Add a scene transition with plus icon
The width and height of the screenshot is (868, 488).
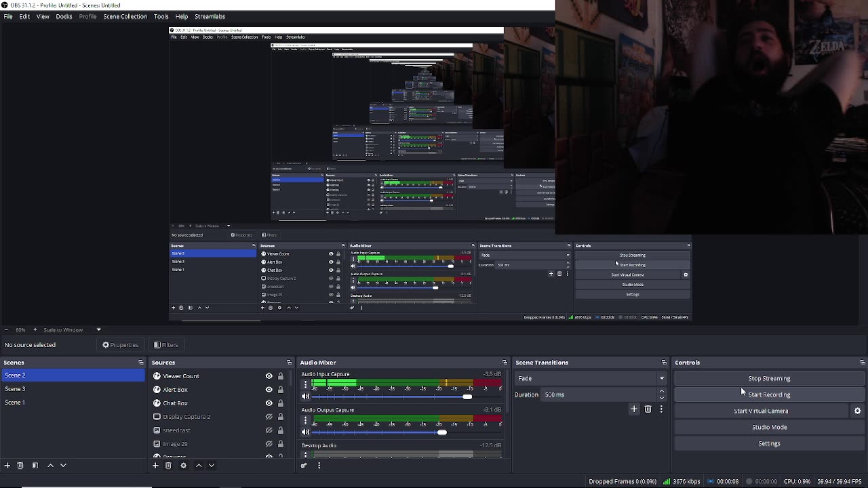[634, 409]
